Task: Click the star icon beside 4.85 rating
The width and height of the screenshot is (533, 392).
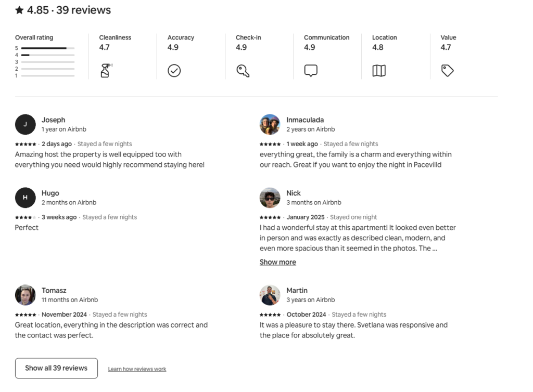Action: coord(19,10)
